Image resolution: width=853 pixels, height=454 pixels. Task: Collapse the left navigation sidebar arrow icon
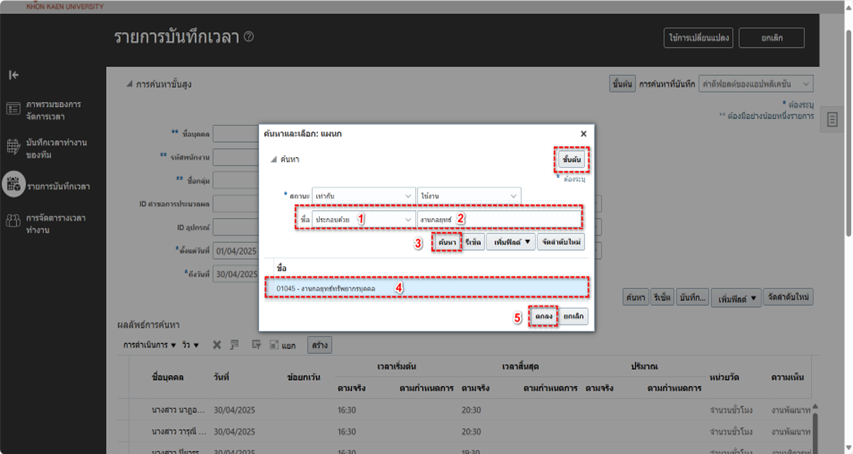coord(14,75)
